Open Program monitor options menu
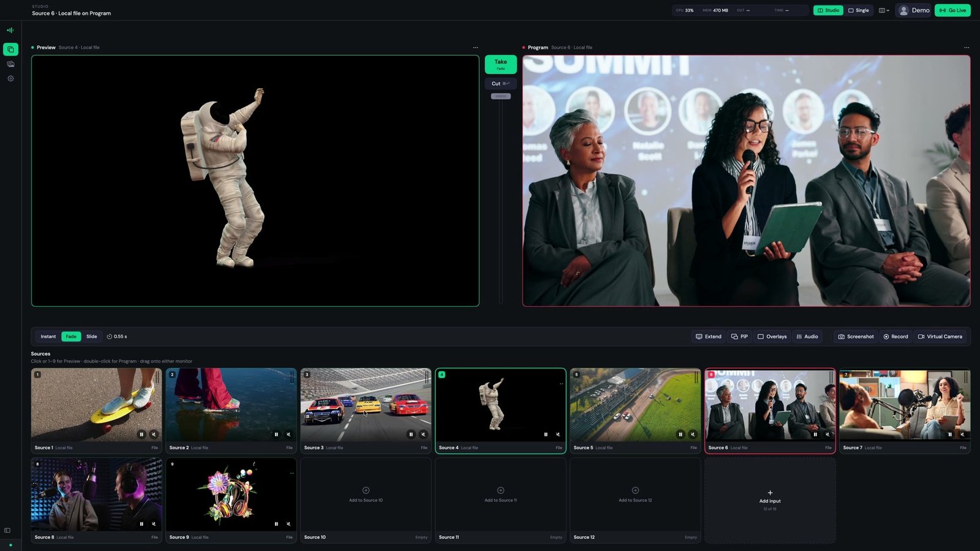The height and width of the screenshot is (551, 980). point(967,48)
